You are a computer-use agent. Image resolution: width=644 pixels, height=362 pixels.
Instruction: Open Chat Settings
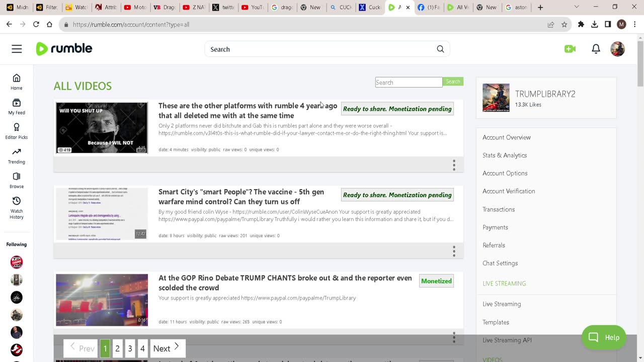coord(500,263)
